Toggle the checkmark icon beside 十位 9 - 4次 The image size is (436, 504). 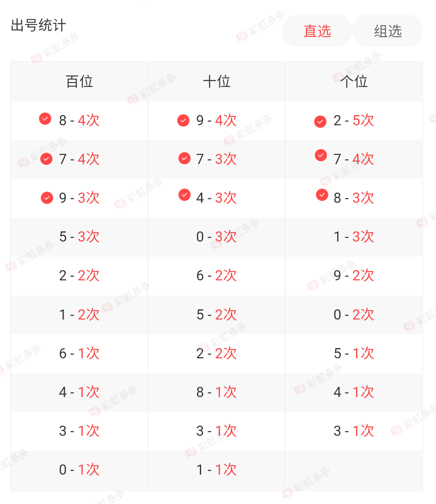(x=183, y=120)
